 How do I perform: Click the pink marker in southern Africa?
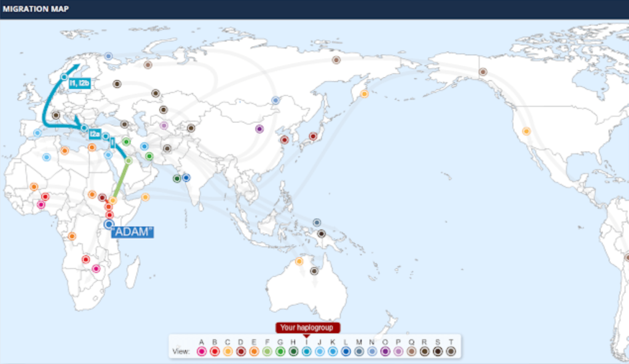click(x=96, y=269)
